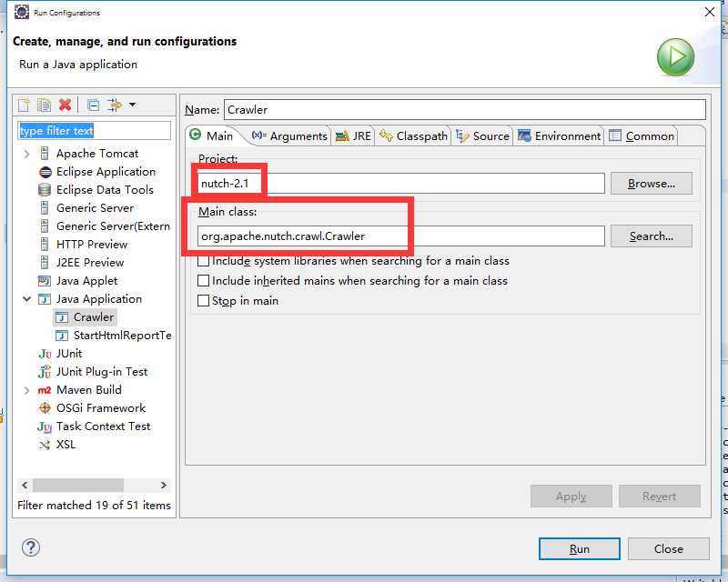Click the Eclipse Application icon
Image resolution: width=728 pixels, height=582 pixels.
[45, 172]
